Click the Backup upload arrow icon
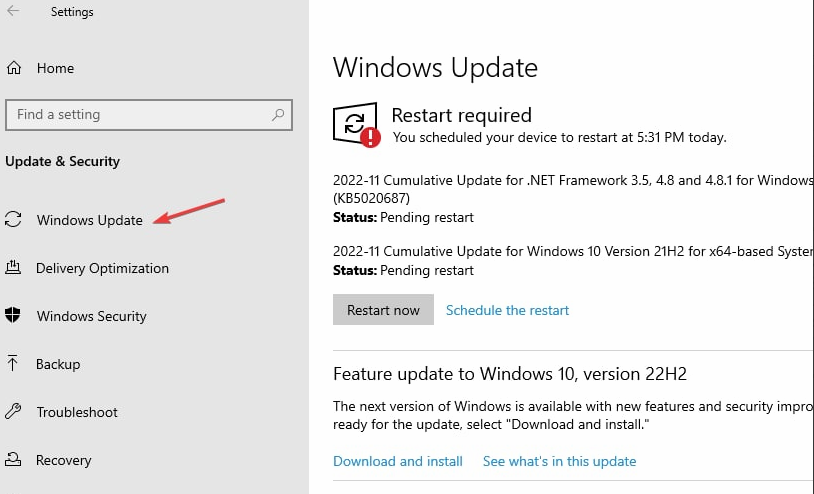The image size is (814, 494). pyautogui.click(x=14, y=364)
